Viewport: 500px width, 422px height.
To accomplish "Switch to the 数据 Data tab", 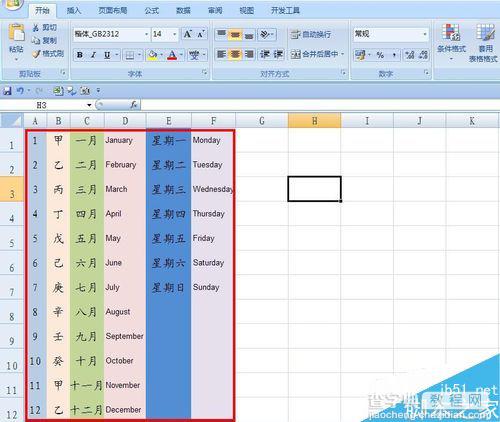I will click(183, 10).
